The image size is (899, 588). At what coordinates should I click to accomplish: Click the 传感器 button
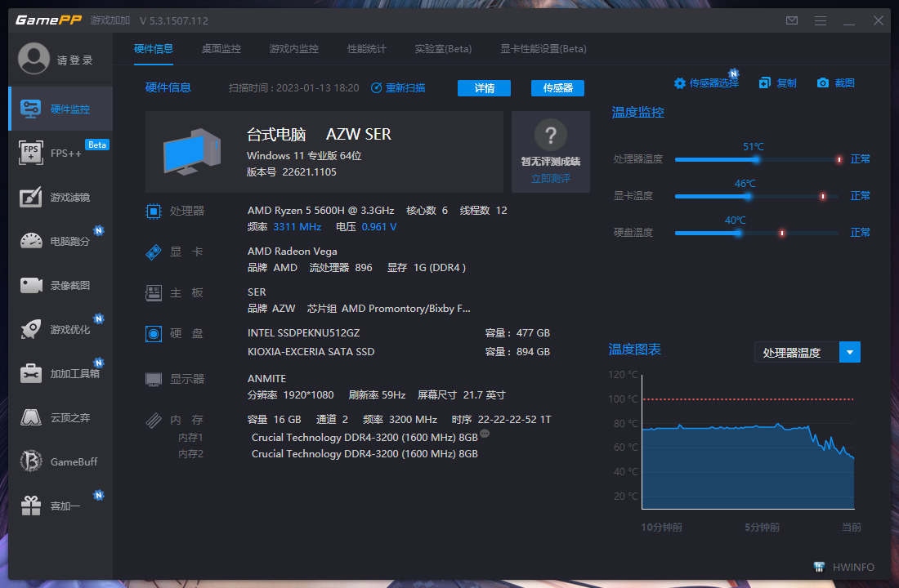tap(557, 88)
